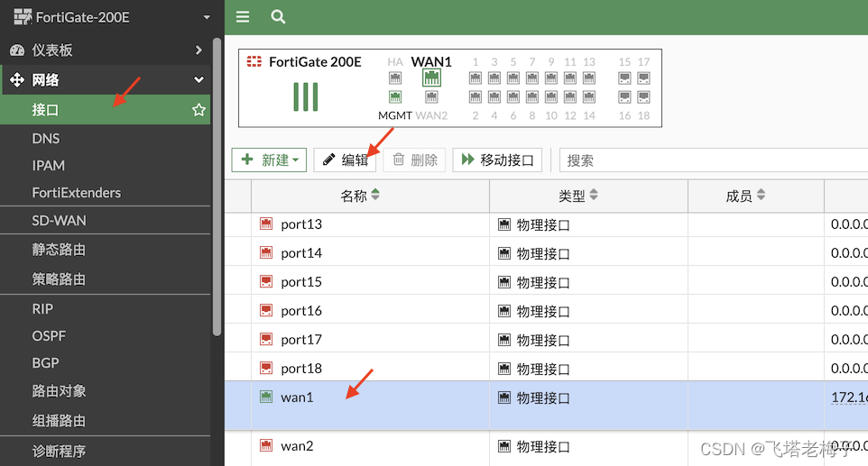Click port 15 SFP icon on faceplate
Screen dimensions: 868x466
coord(624,78)
